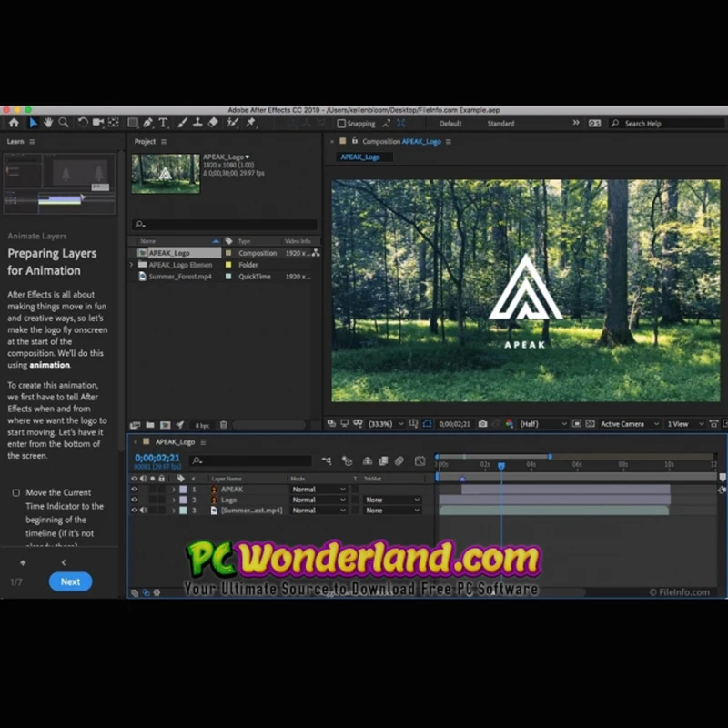Select the Pen tool

click(x=147, y=123)
